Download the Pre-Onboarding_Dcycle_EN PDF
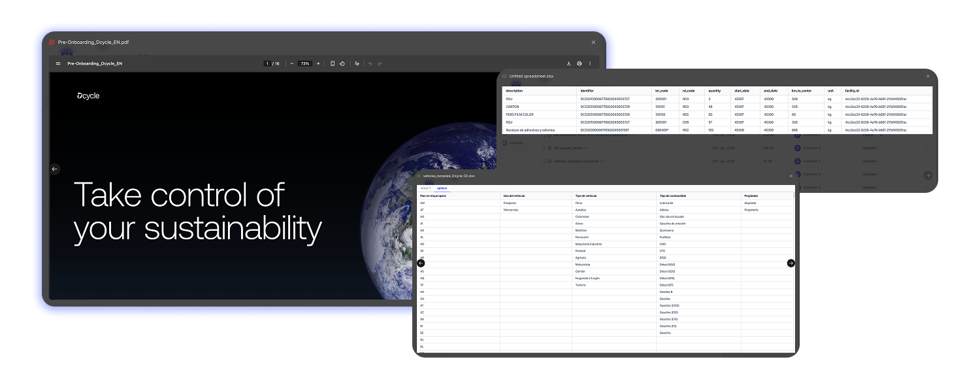Screen dimensions: 980x389 point(570,63)
